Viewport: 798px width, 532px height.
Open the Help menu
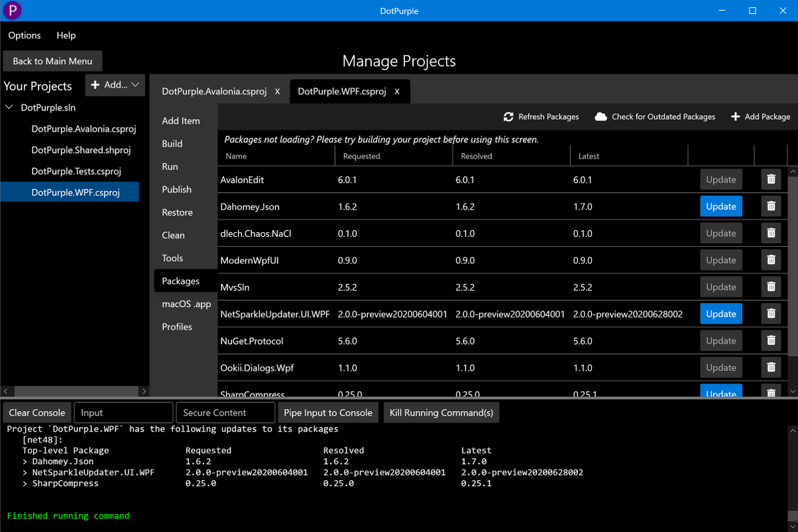point(66,35)
